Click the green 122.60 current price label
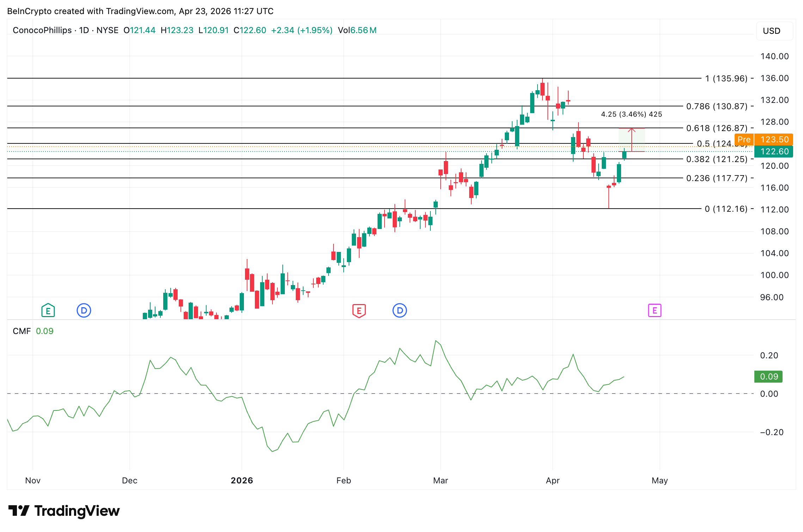803x532 pixels. coord(774,151)
